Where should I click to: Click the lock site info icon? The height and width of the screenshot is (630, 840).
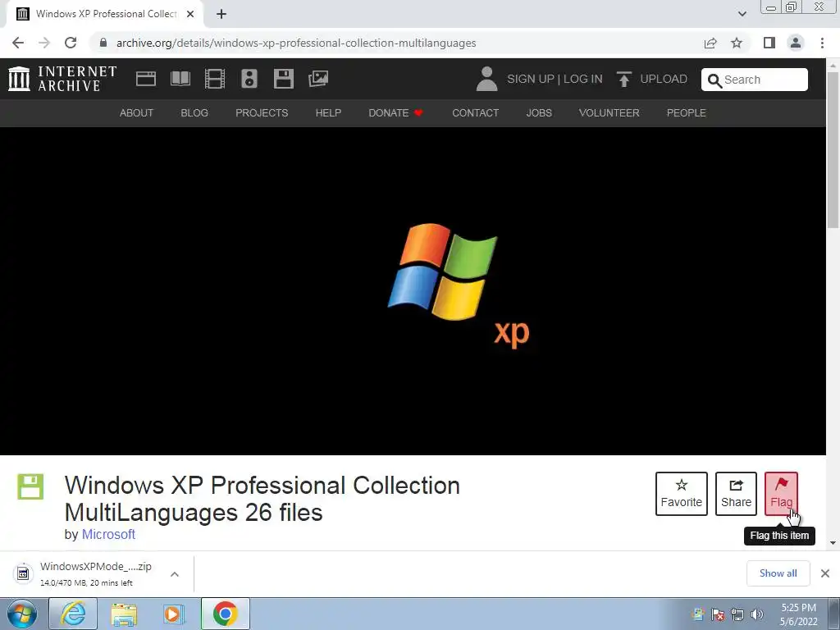coord(103,43)
